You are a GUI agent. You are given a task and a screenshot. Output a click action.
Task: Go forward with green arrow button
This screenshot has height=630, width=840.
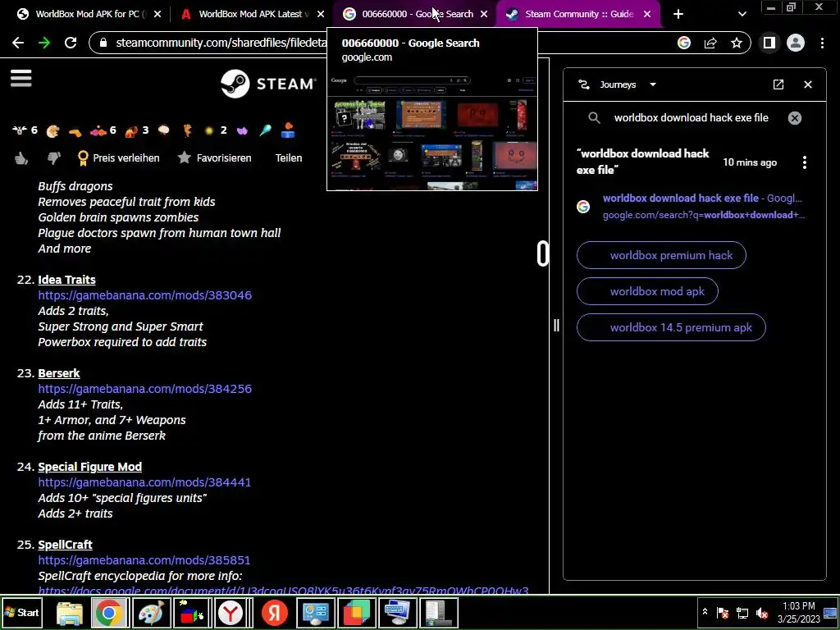point(44,43)
